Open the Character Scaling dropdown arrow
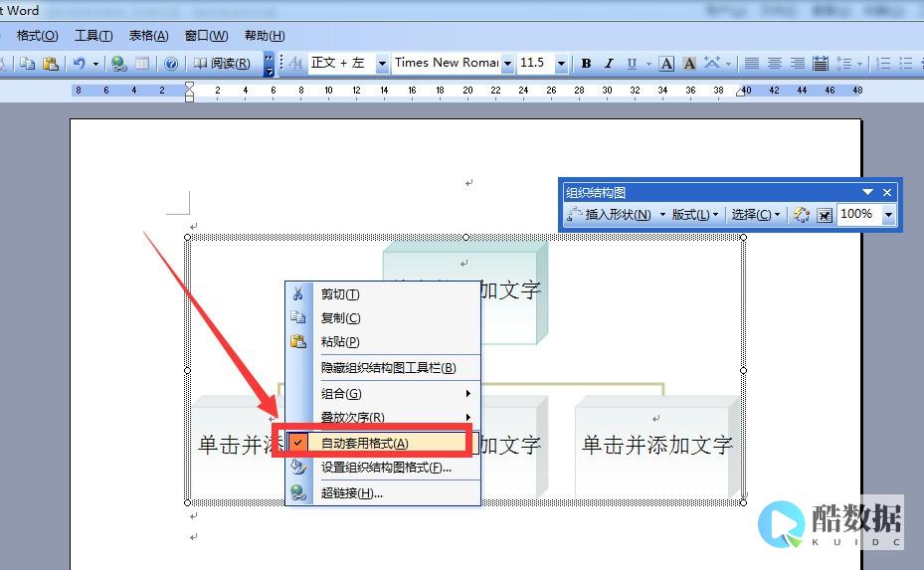 729,64
